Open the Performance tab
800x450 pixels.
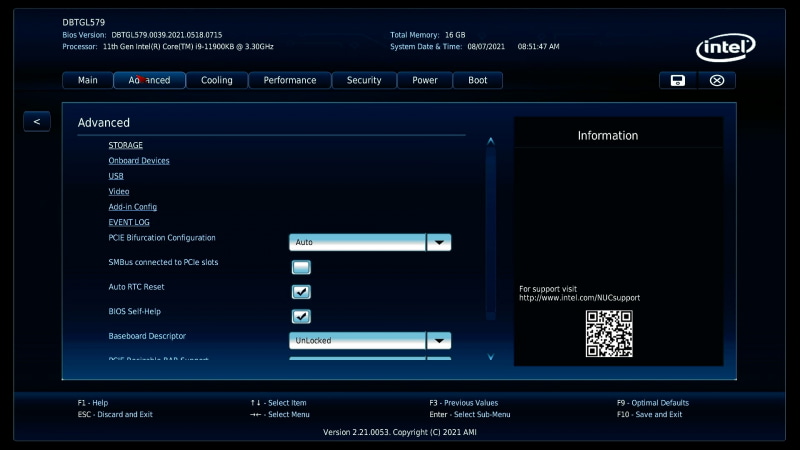click(x=290, y=80)
